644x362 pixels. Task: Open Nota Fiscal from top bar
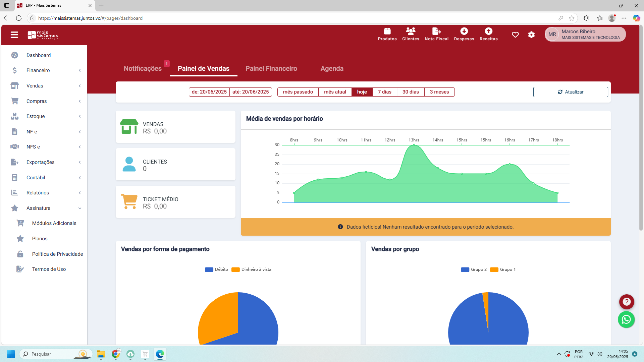[436, 32]
